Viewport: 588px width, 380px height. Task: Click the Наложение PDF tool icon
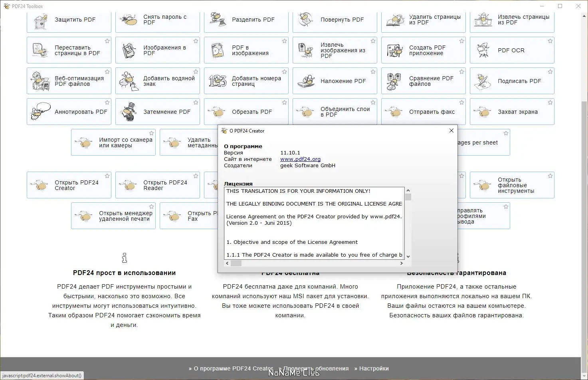click(306, 81)
